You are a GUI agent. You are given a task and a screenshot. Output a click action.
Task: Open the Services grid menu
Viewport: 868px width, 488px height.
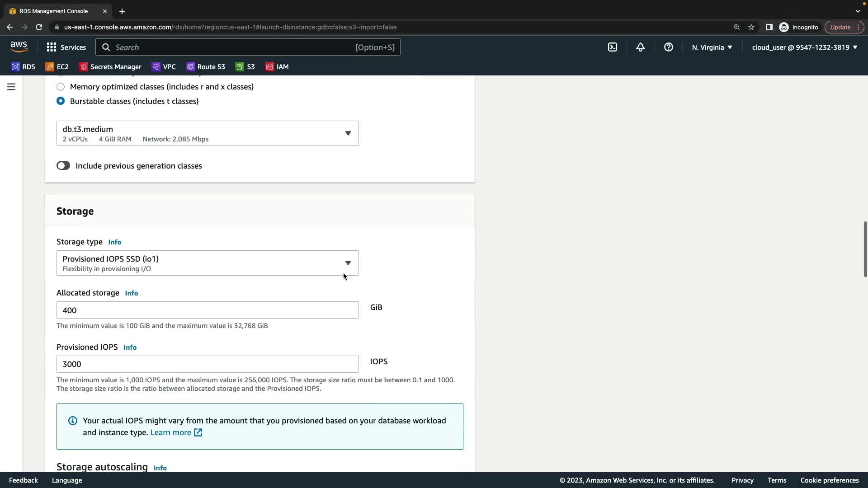tap(66, 47)
